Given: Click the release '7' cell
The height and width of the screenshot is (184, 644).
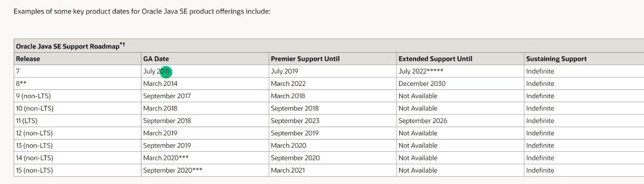Looking at the screenshot, I should 18,71.
